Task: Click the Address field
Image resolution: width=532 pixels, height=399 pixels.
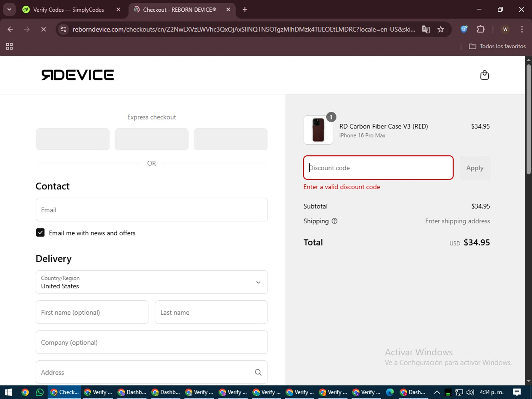Action: point(152,372)
